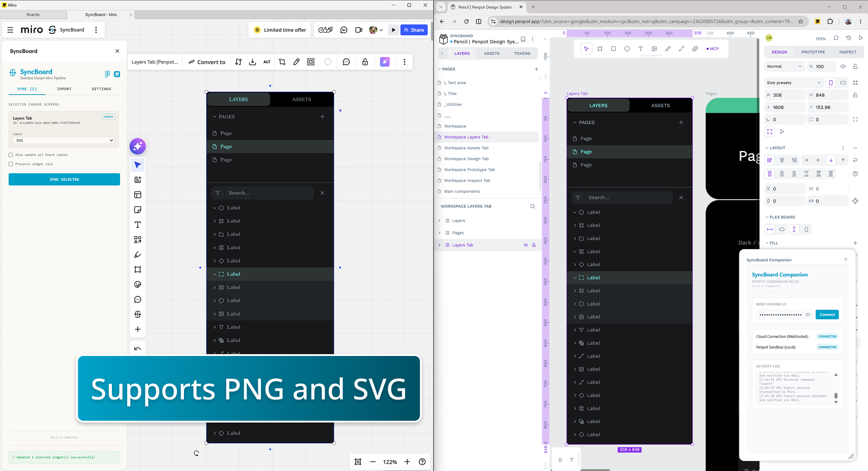Open Size presets dropdown
Screen dimensions: 868x471
[794, 83]
